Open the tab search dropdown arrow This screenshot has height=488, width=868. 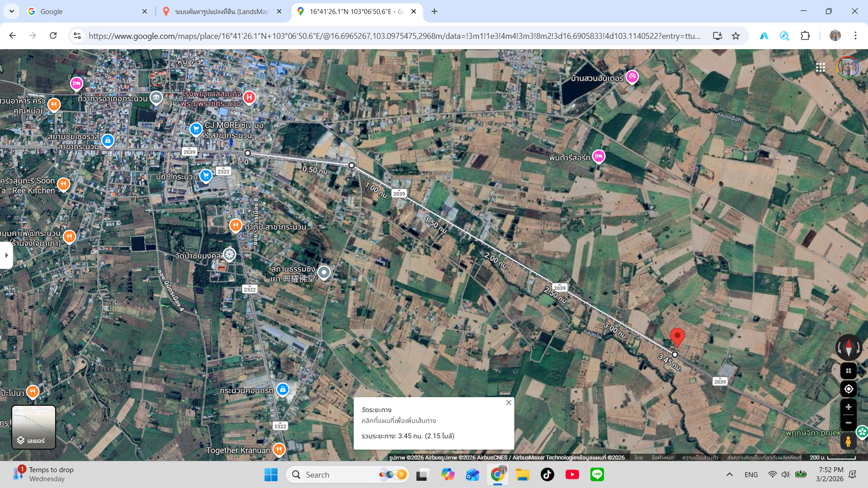[x=11, y=11]
